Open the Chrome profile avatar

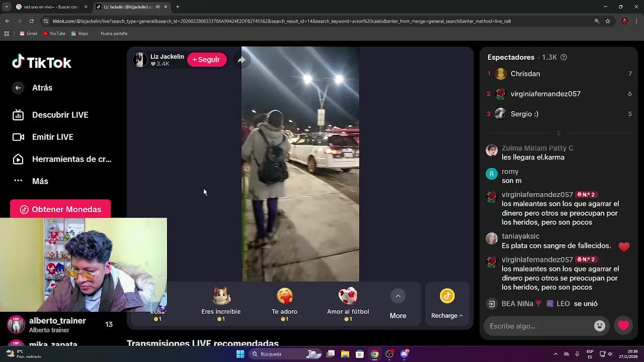pyautogui.click(x=624, y=21)
